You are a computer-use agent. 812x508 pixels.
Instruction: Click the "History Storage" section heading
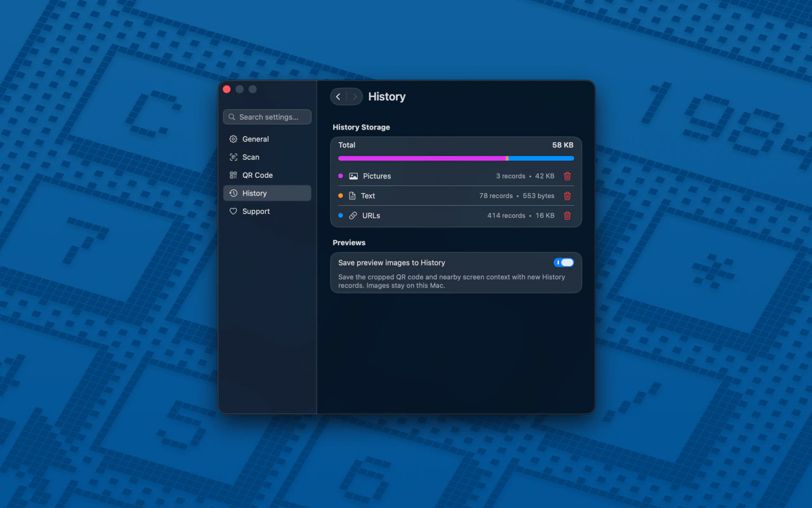click(x=362, y=127)
